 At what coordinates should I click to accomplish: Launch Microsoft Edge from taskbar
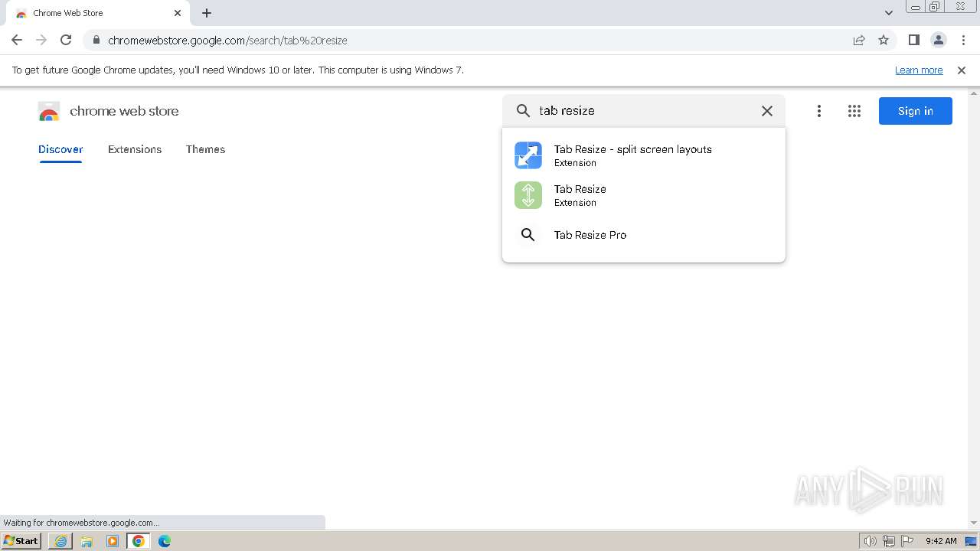click(165, 541)
